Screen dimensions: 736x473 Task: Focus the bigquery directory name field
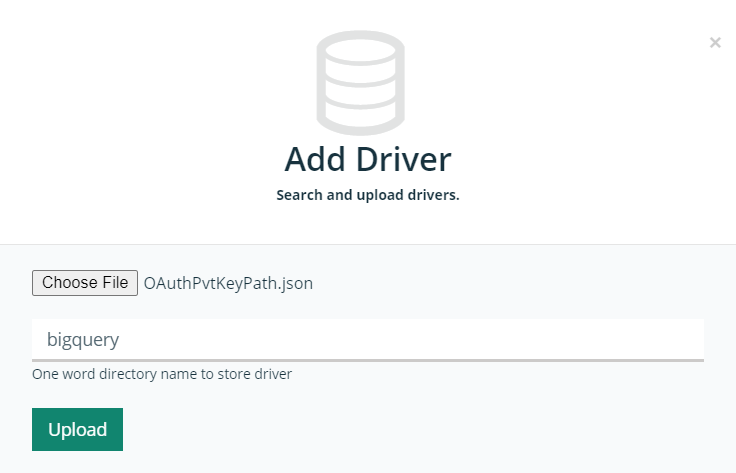(x=368, y=339)
